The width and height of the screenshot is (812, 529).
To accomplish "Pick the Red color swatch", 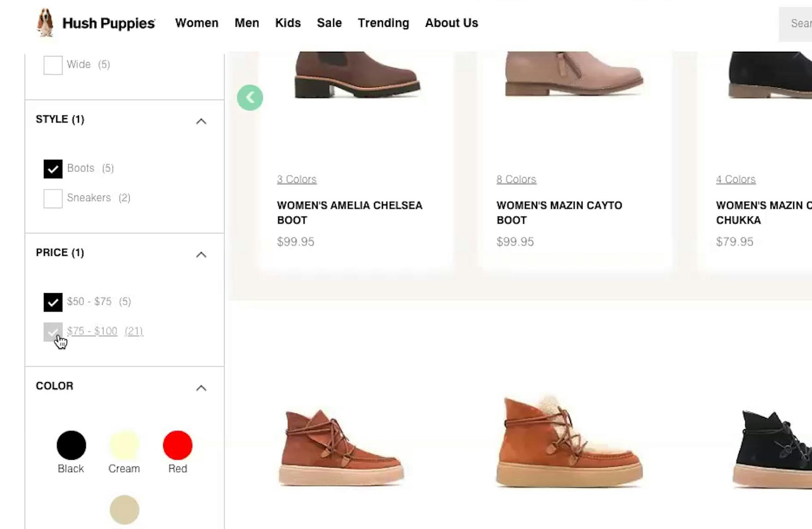I will click(x=178, y=445).
